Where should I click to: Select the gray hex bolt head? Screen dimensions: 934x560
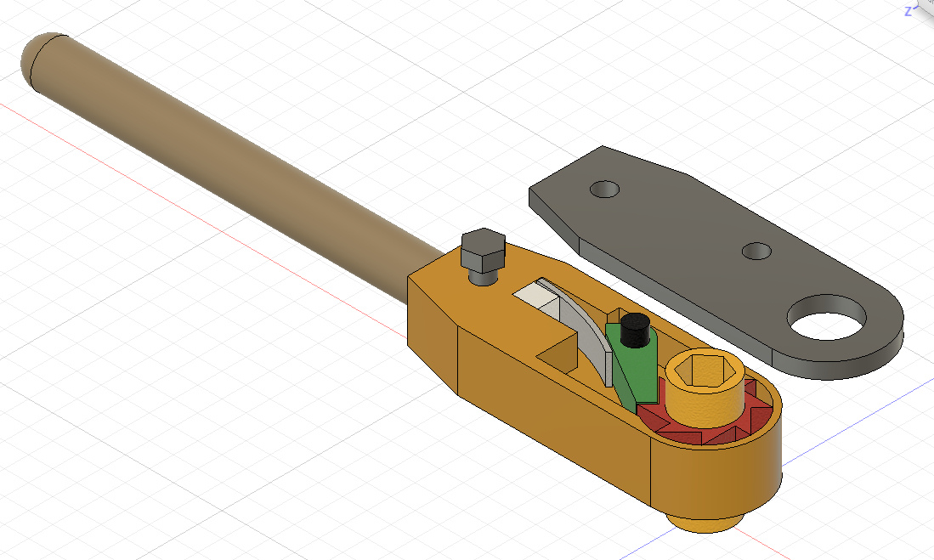tap(483, 250)
